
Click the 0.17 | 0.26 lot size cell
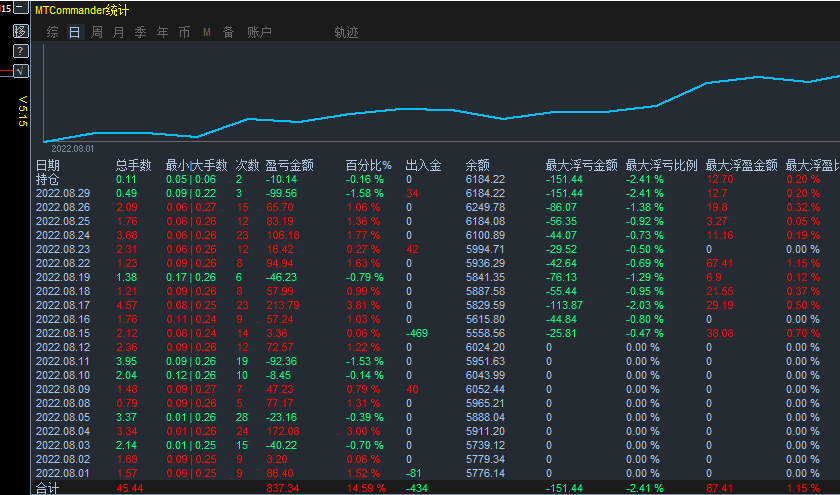click(191, 277)
